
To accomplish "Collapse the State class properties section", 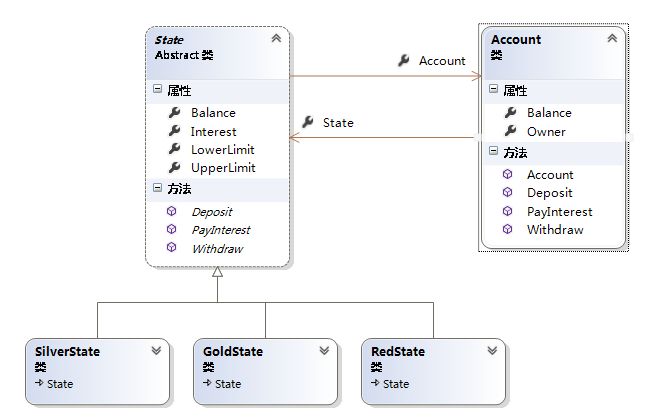I will [x=158, y=90].
